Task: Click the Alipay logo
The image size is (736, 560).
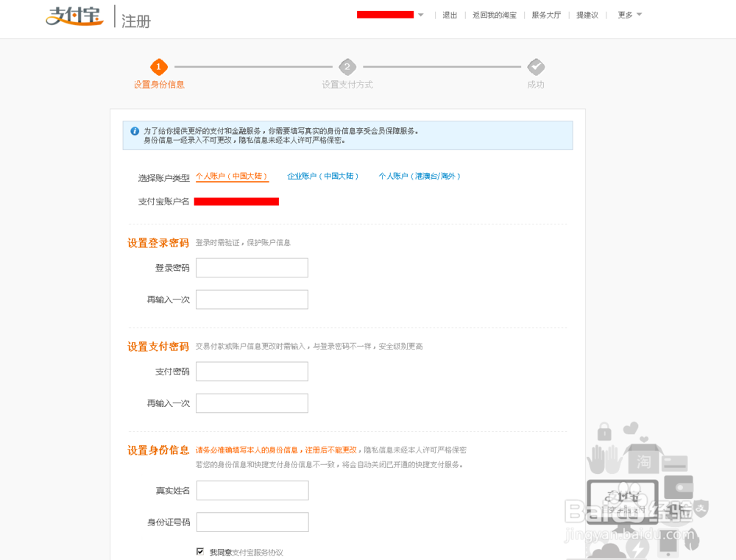Action: point(74,17)
